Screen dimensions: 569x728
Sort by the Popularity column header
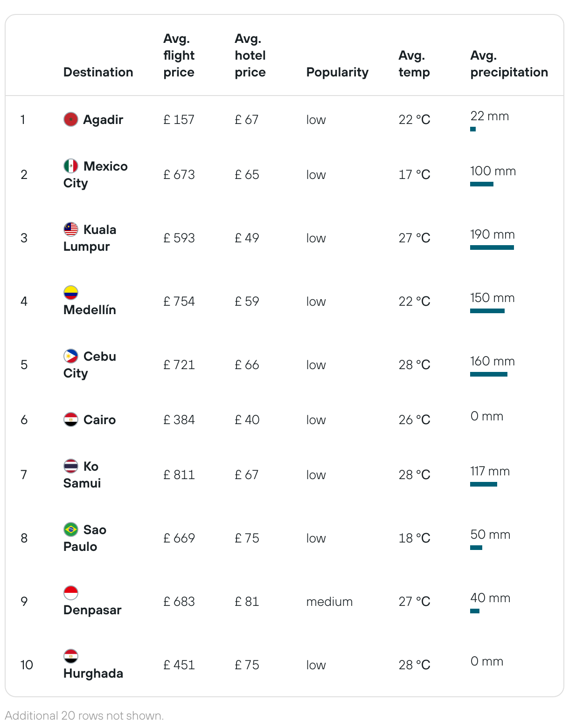(x=337, y=72)
